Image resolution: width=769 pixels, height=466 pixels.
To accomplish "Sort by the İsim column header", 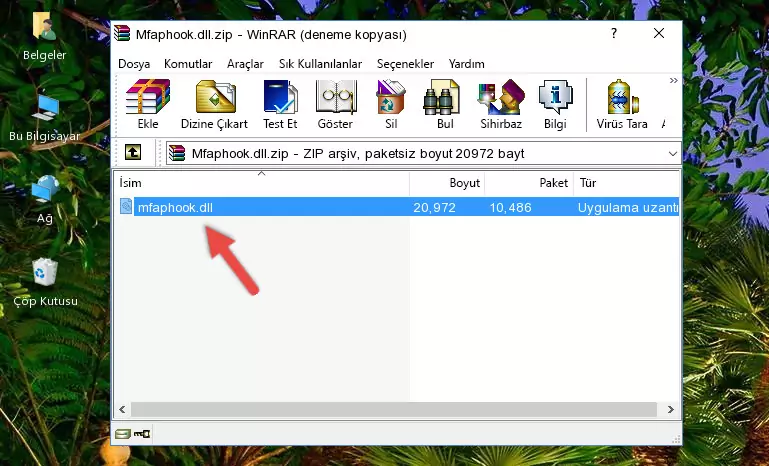I will coord(262,183).
